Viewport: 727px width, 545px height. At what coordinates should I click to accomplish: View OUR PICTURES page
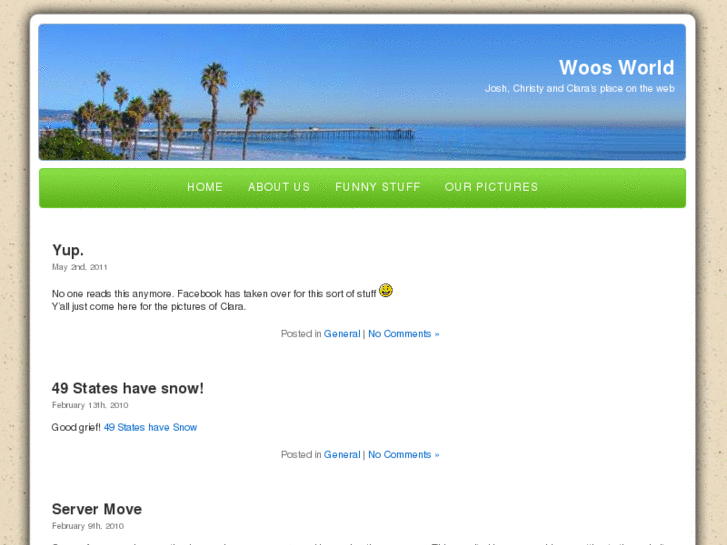[x=491, y=187]
